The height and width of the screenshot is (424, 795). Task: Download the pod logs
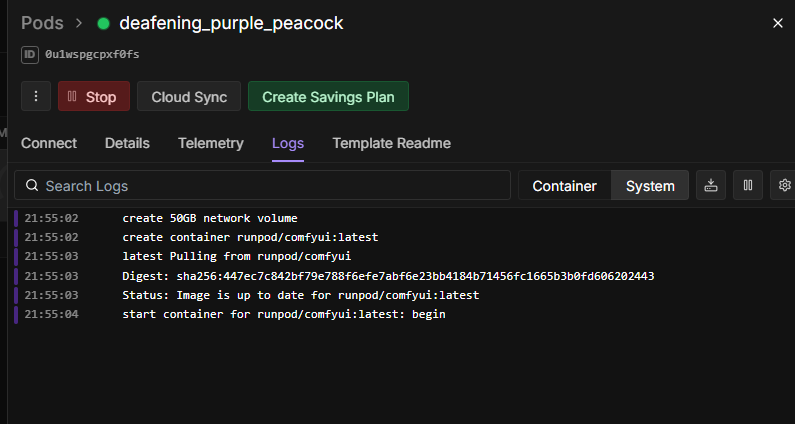pyautogui.click(x=711, y=185)
